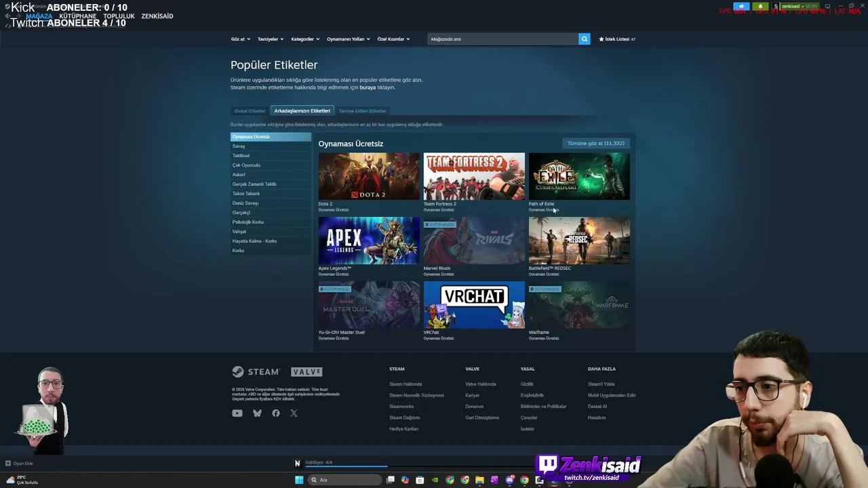Screen dimensions: 868x488
Task: Expand the Oynamanın Yolları menu
Action: 349,39
